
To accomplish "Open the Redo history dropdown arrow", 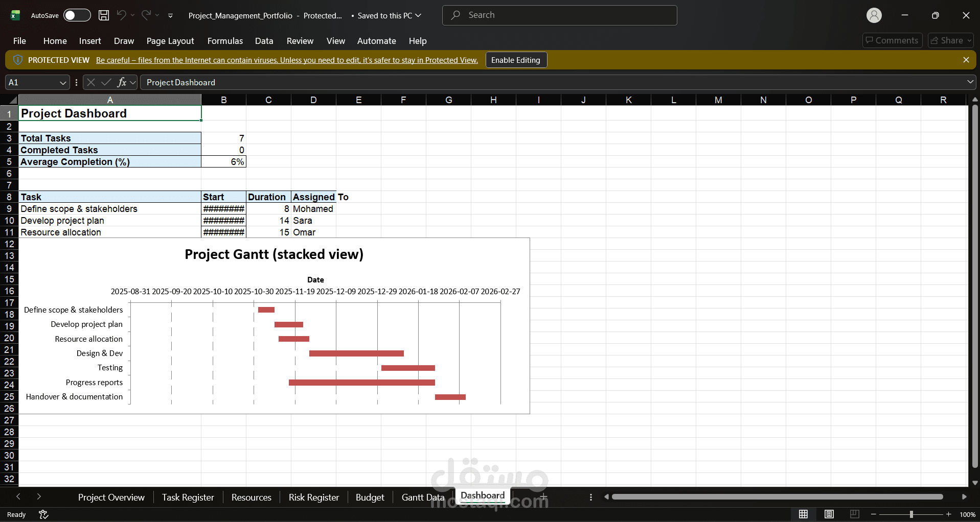I will click(x=157, y=15).
